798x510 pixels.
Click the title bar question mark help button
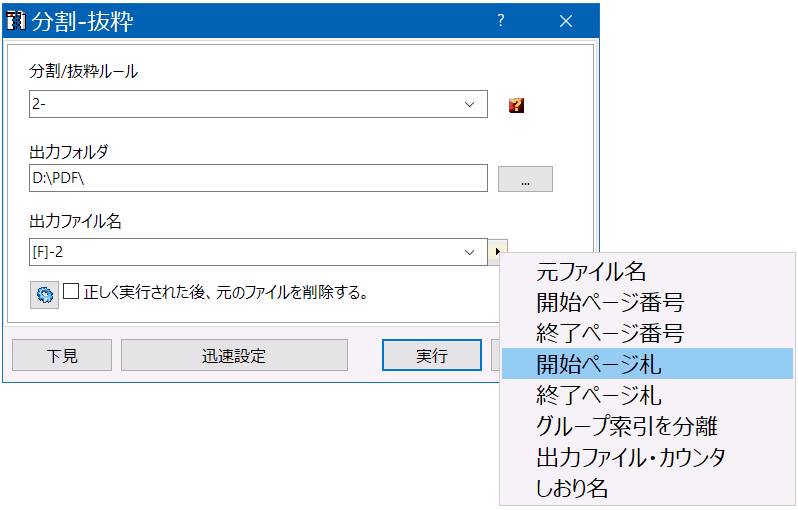pyautogui.click(x=501, y=21)
